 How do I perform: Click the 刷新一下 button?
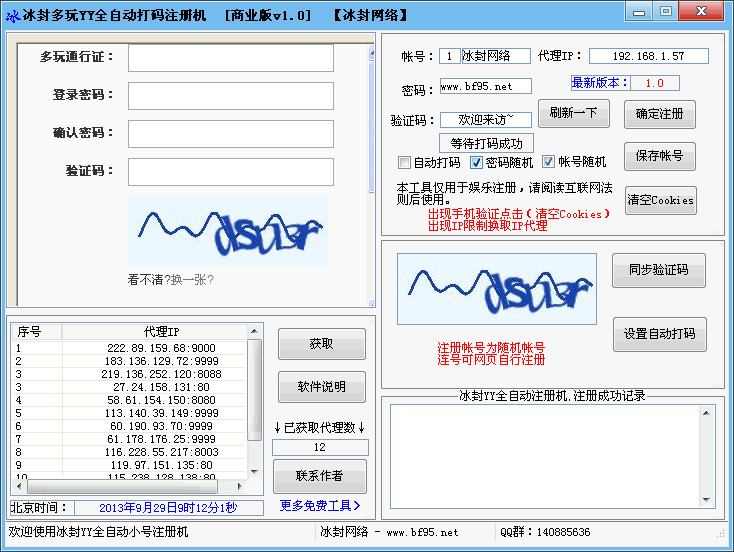coord(573,113)
